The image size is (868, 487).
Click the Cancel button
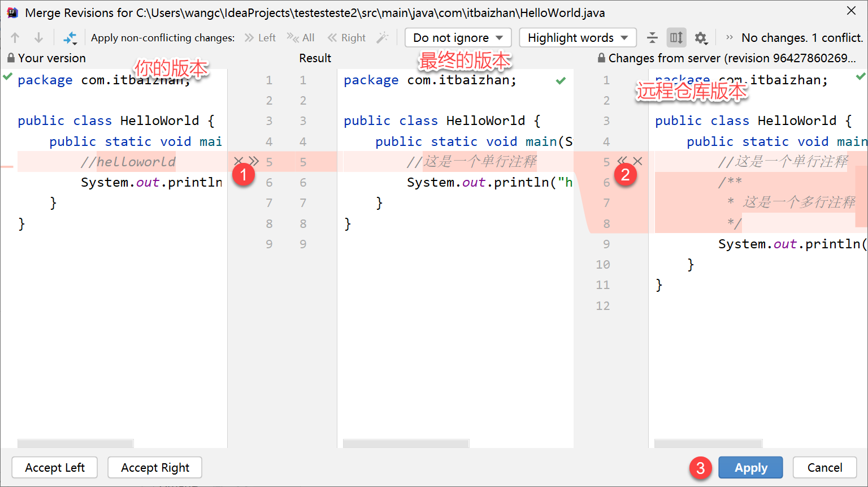824,468
